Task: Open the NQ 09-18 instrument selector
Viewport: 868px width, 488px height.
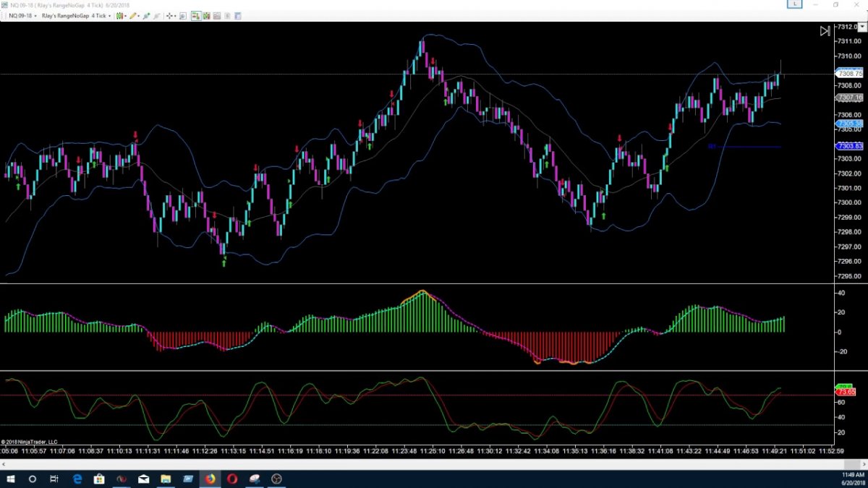Action: 20,15
